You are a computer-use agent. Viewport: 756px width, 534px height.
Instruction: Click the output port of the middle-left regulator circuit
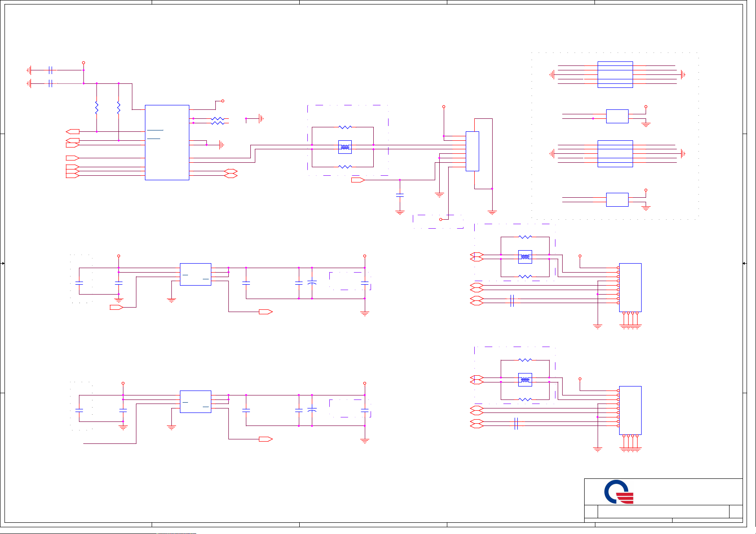(266, 312)
